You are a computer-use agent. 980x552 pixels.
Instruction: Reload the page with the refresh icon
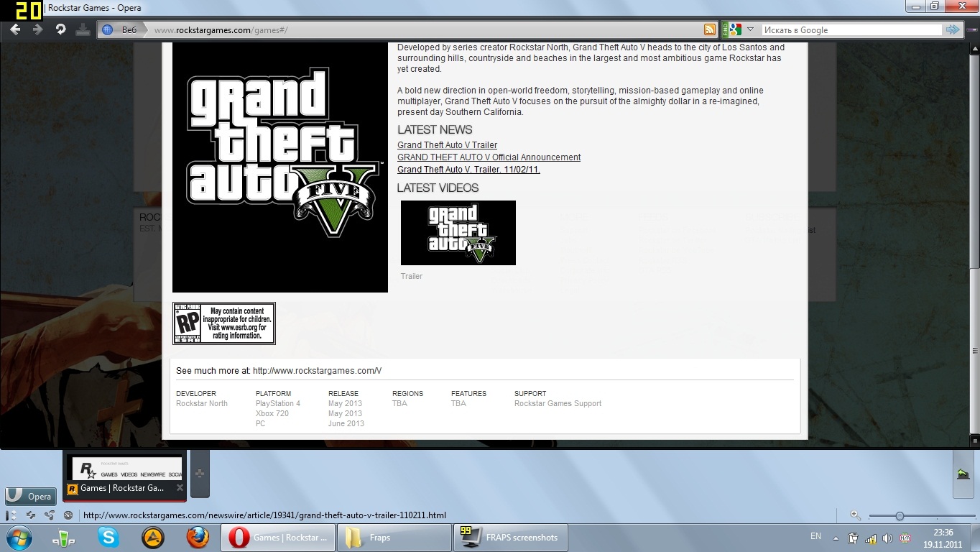(x=61, y=29)
